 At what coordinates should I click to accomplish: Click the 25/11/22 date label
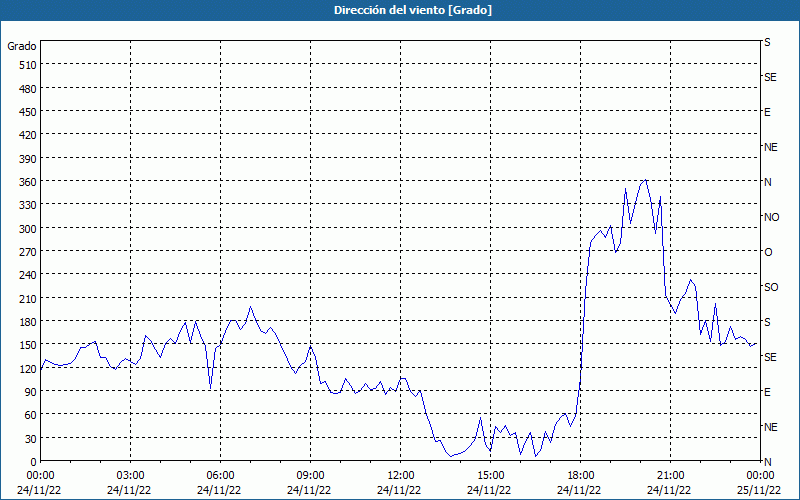tap(760, 490)
